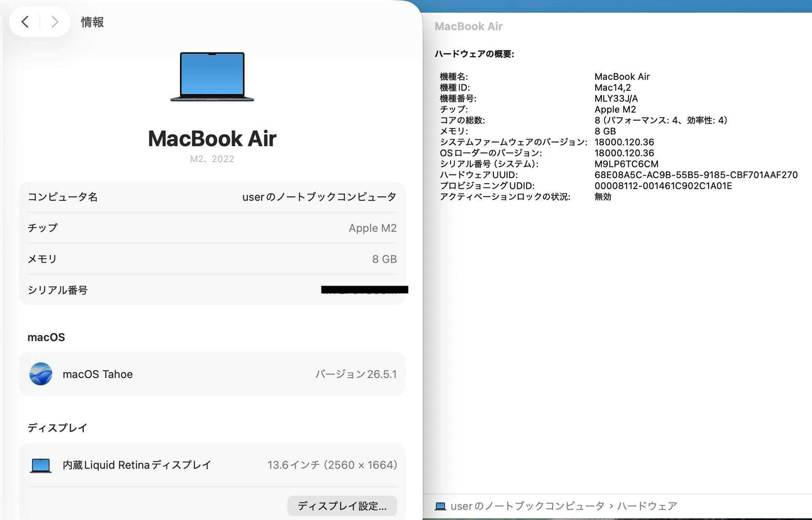This screenshot has width=812, height=520.
Task: Click チップ value Apple M2 in hardware overview
Action: coord(615,110)
